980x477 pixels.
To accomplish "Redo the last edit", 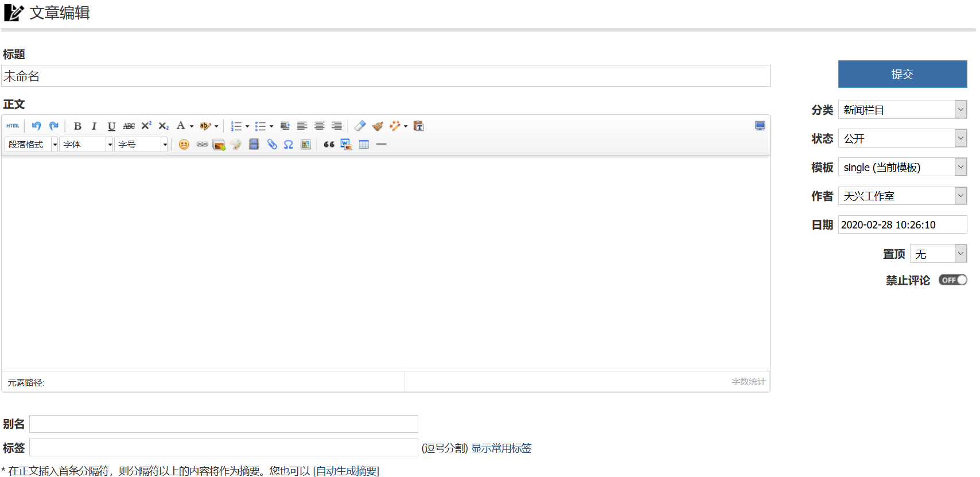I will pyautogui.click(x=54, y=126).
